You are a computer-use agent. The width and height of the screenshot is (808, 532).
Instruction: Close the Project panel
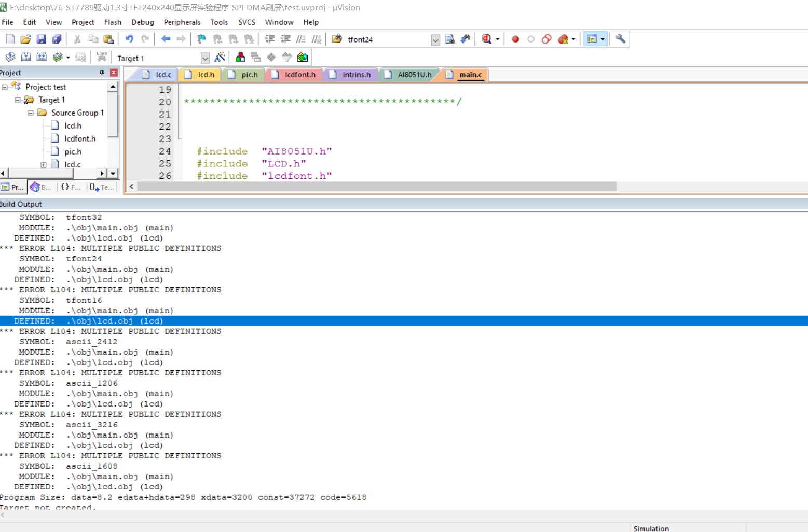pyautogui.click(x=114, y=73)
